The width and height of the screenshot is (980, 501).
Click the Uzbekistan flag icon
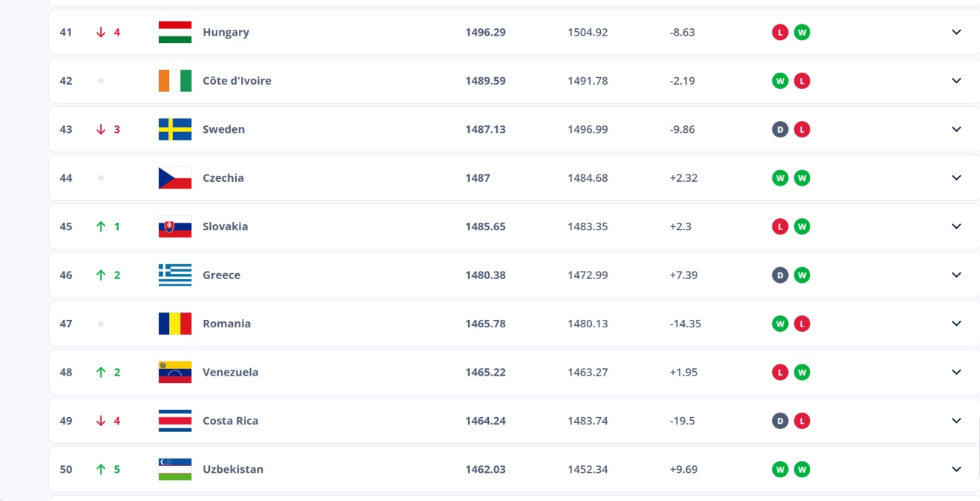pyautogui.click(x=175, y=469)
